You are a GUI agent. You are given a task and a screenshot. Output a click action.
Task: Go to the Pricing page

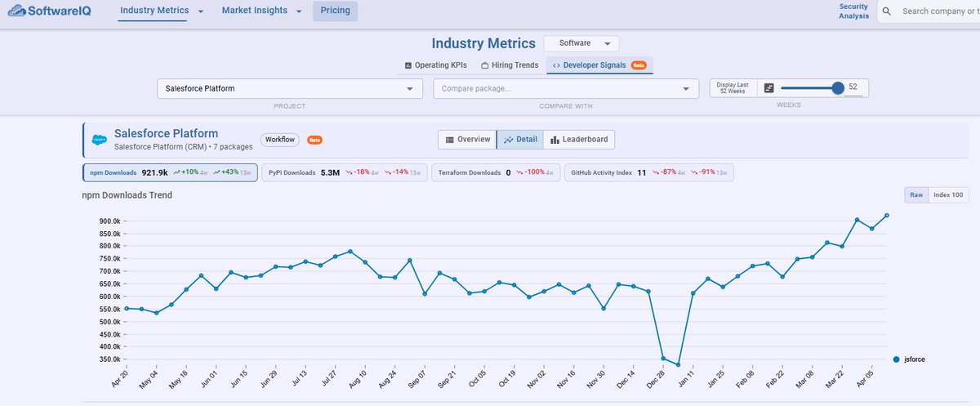(x=335, y=11)
